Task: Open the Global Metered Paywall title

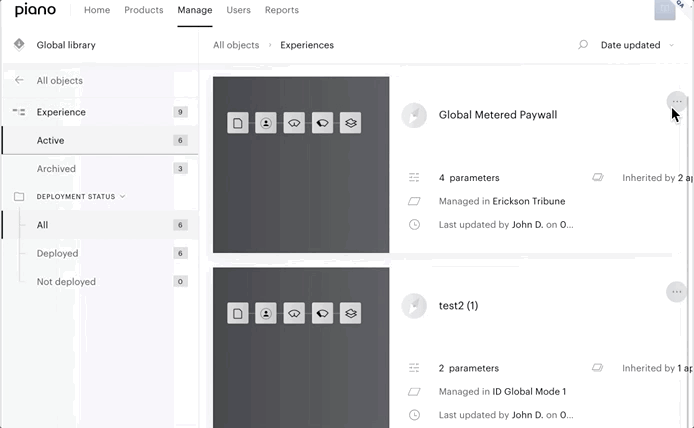Action: click(497, 115)
